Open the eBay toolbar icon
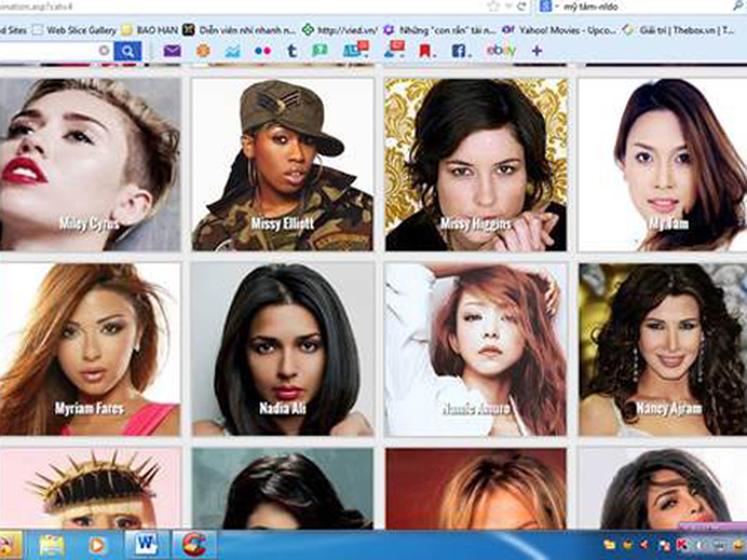 click(501, 50)
